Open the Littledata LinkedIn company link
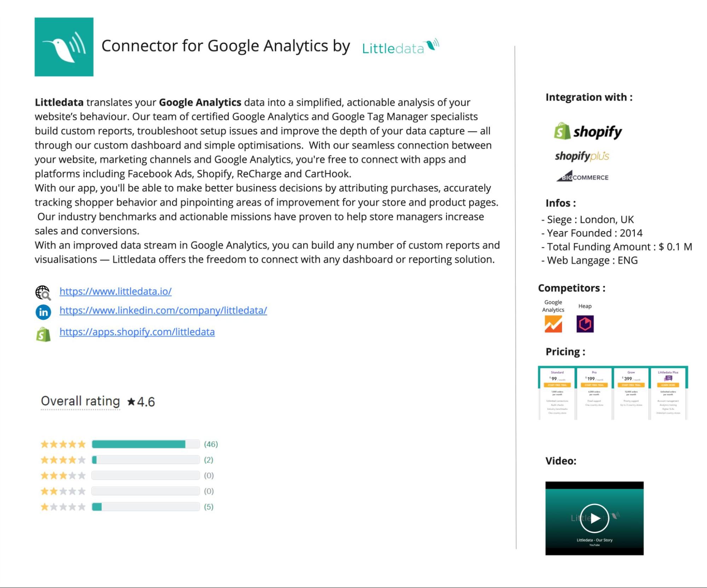 pos(163,310)
